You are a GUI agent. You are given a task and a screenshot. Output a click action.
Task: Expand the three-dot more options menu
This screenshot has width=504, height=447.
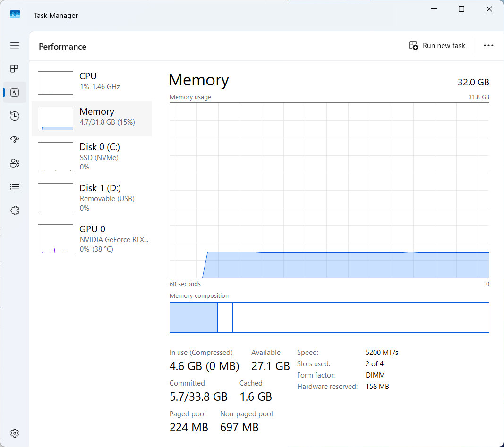[488, 46]
